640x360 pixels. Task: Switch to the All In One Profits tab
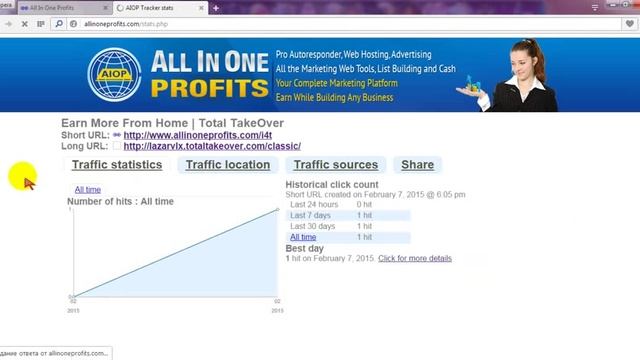(x=61, y=8)
